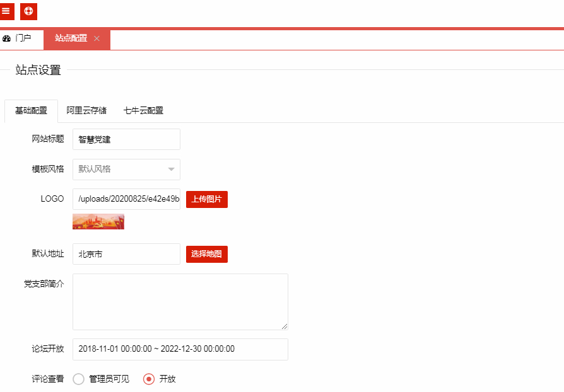Open the 阿里云存储 tab
The width and height of the screenshot is (564, 392).
click(86, 111)
